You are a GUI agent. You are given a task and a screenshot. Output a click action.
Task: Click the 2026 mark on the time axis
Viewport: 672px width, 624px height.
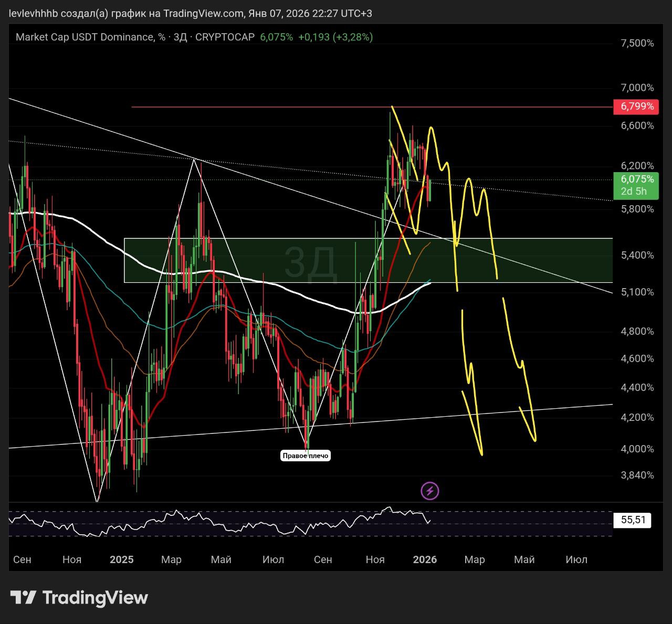(x=425, y=559)
